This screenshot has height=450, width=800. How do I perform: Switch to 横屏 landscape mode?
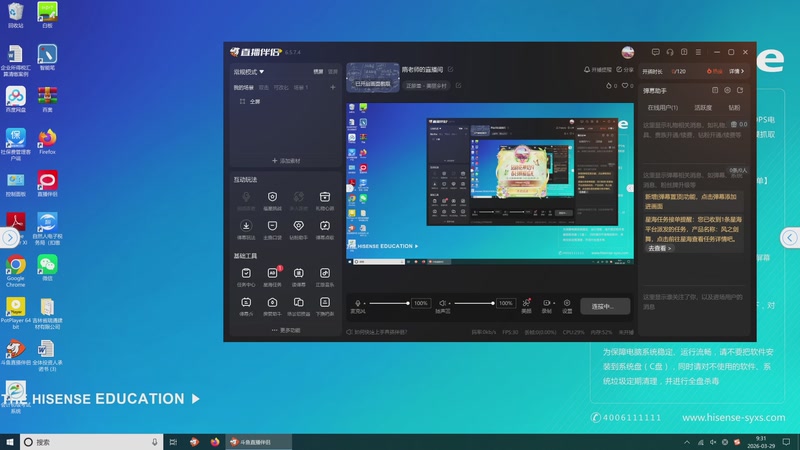click(x=318, y=72)
